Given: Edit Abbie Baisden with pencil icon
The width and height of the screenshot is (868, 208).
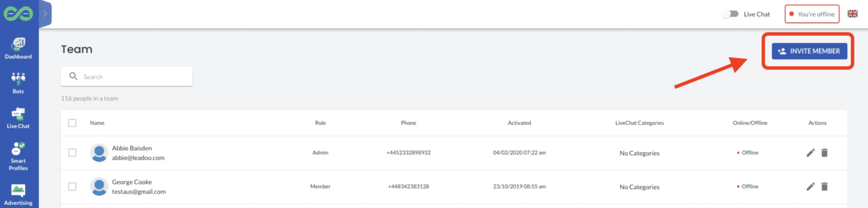Looking at the screenshot, I should 810,153.
